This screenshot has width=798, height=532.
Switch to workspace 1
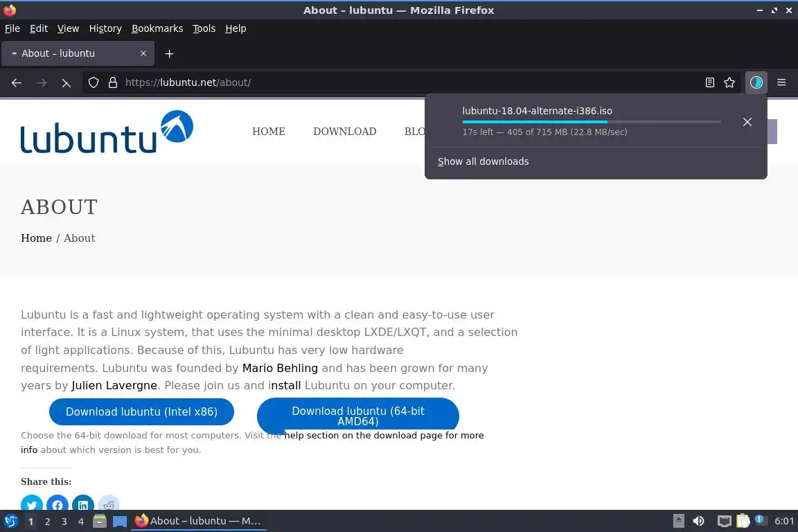click(30, 522)
